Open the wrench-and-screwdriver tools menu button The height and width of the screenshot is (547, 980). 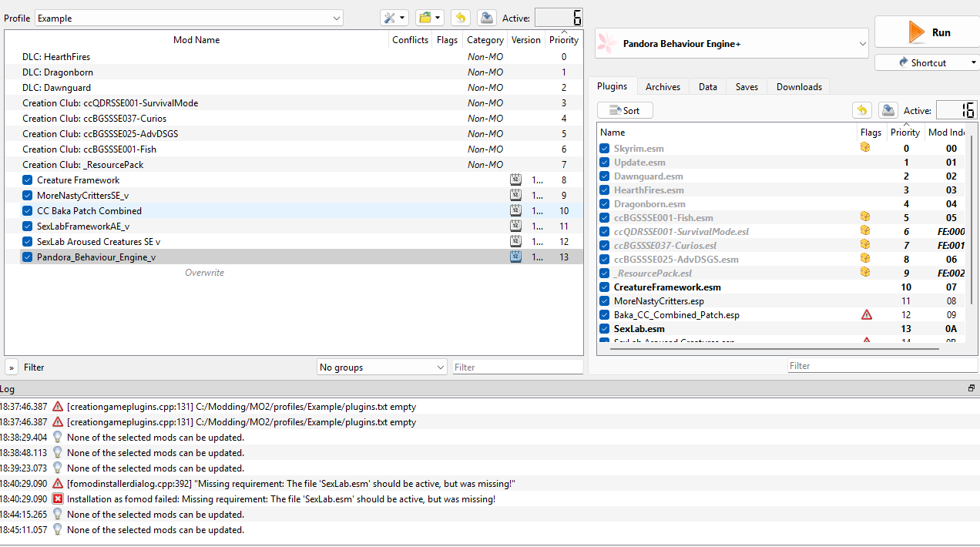tap(394, 18)
